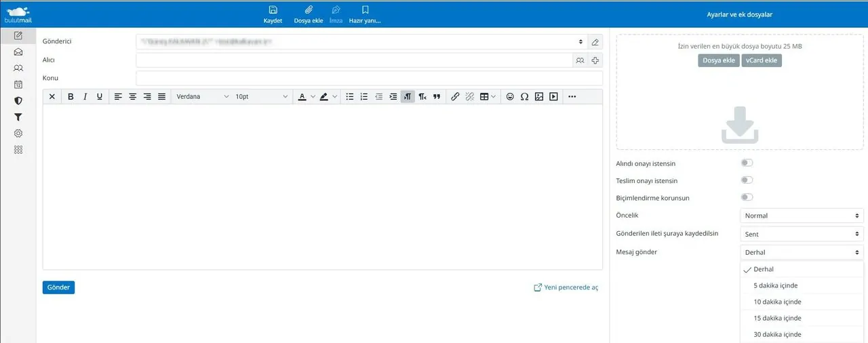Open table insert dropdown
This screenshot has height=343, width=868.
click(488, 97)
